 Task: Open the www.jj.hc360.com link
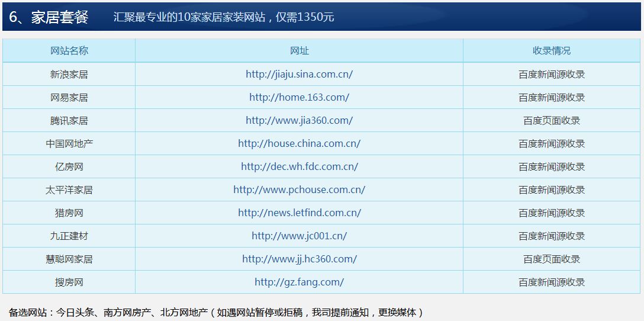299,259
